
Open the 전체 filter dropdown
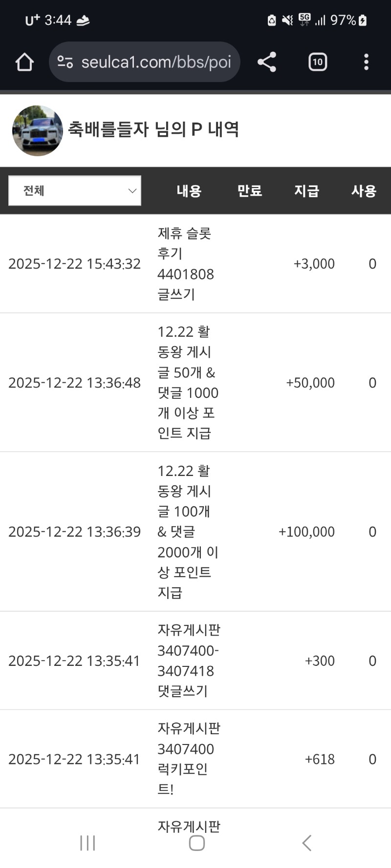click(x=75, y=190)
